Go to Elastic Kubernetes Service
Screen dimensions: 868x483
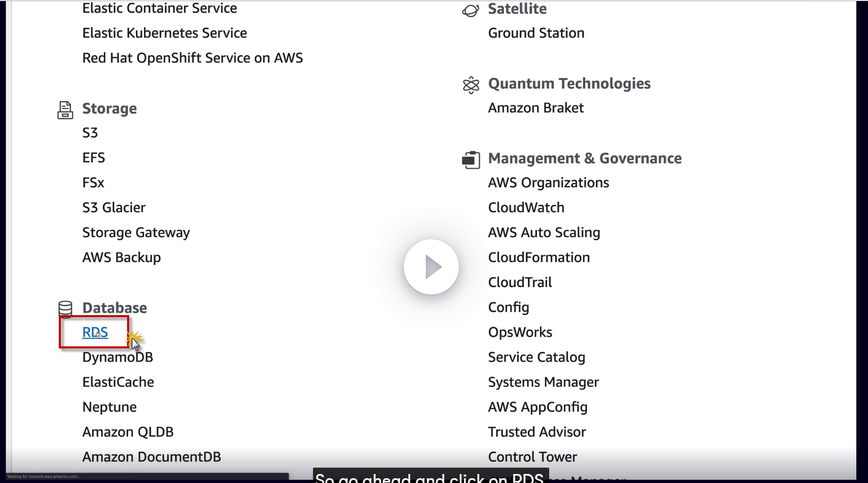click(x=164, y=33)
